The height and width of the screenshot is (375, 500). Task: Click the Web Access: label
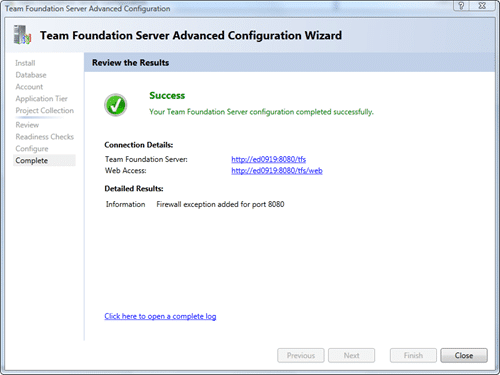click(126, 171)
